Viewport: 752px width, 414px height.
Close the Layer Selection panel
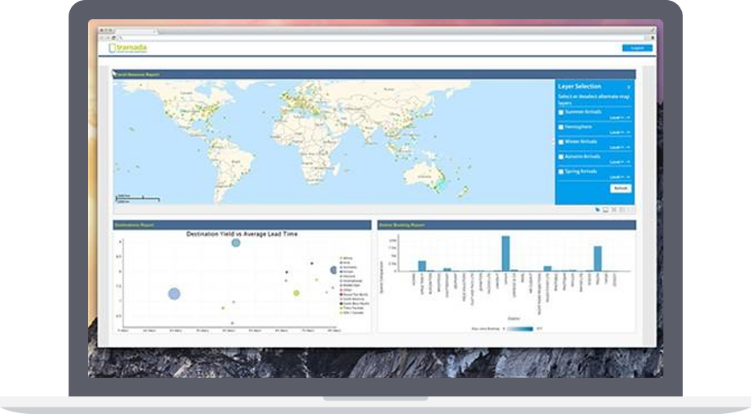(628, 88)
